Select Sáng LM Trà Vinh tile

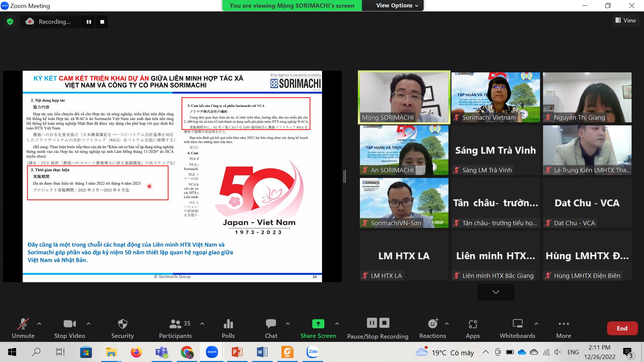click(x=496, y=150)
